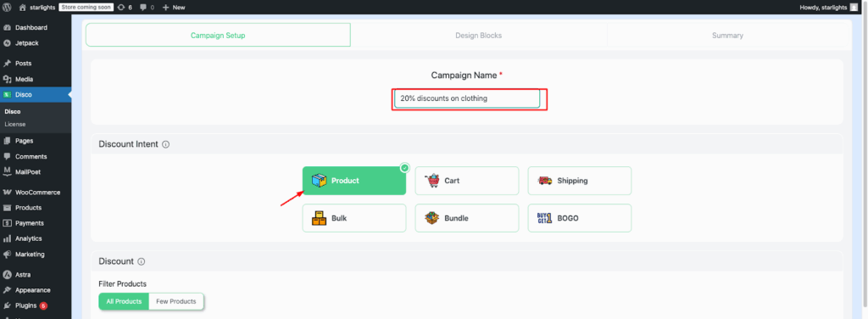Toggle filter to Few Products
Image resolution: width=868 pixels, height=319 pixels.
point(176,302)
